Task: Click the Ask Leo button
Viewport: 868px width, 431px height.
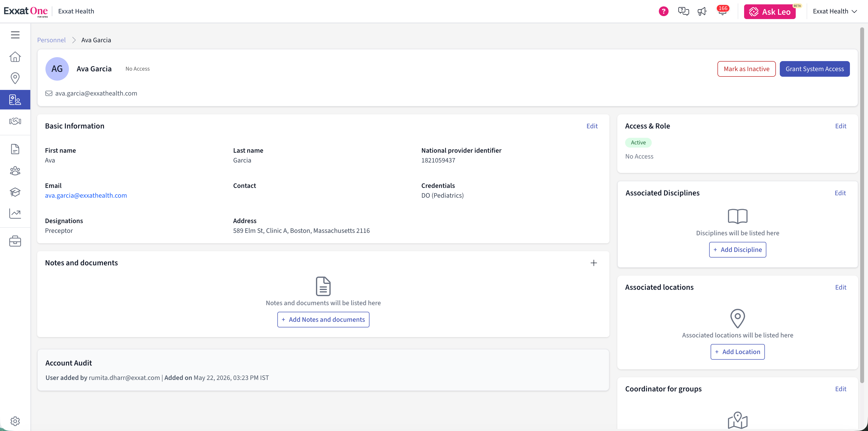Action: 770,12
